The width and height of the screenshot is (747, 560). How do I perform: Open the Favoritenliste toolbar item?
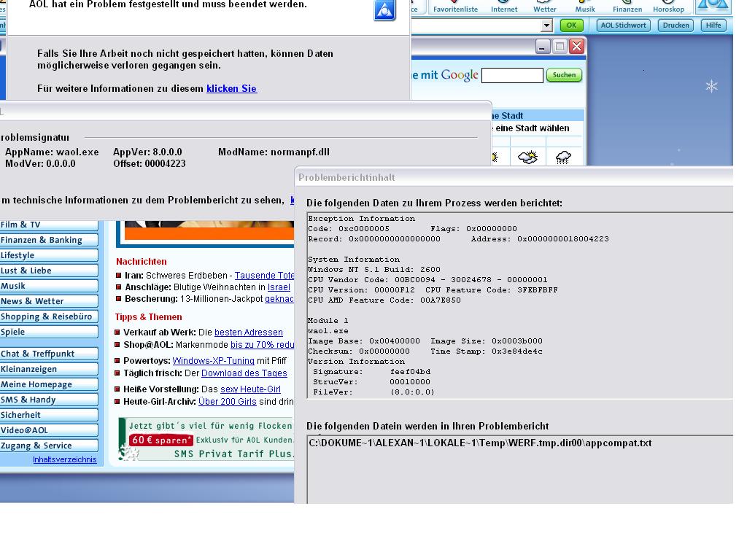[455, 7]
